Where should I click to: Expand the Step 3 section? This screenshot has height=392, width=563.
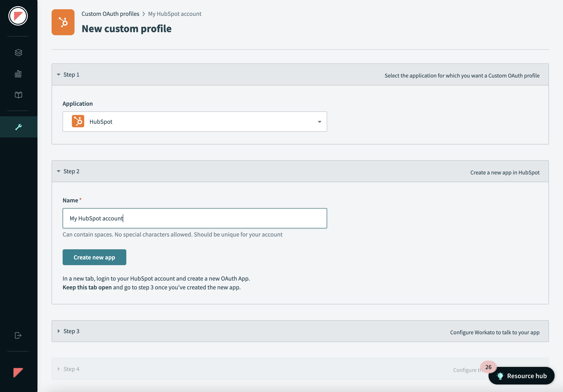point(59,331)
